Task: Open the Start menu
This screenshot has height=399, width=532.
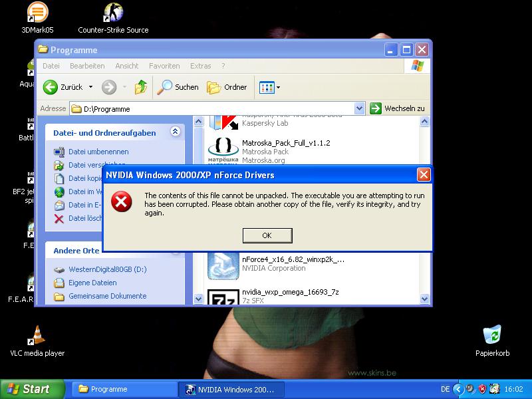Action: pyautogui.click(x=32, y=389)
